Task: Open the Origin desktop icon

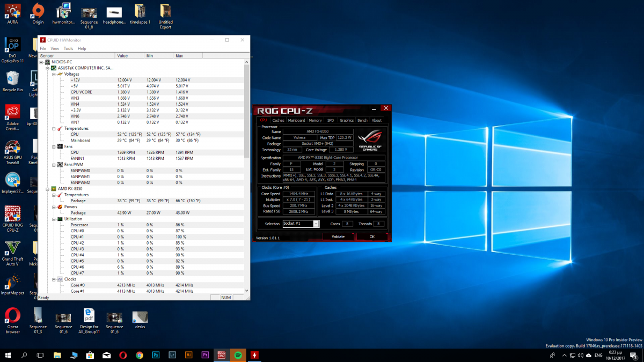Action: point(38,13)
